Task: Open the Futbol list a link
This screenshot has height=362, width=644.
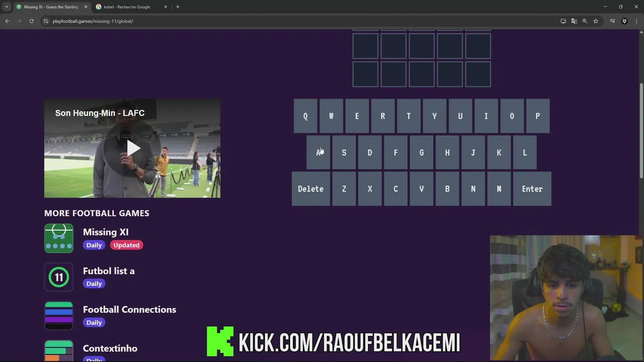Action: tap(109, 270)
